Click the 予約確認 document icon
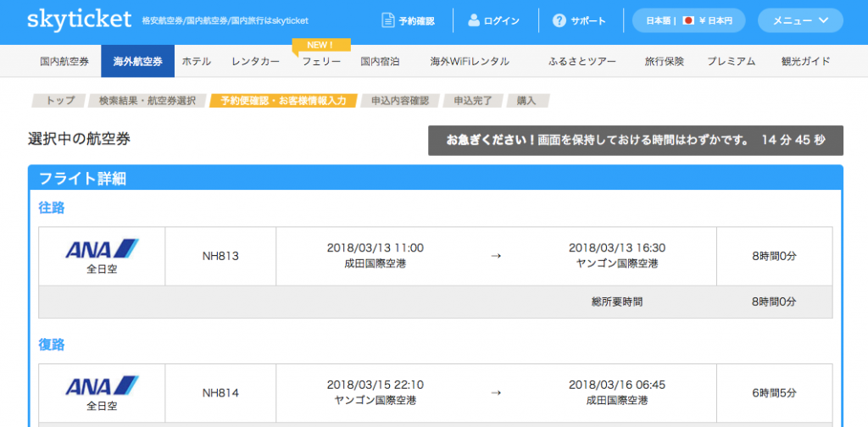868x427 pixels. (387, 20)
